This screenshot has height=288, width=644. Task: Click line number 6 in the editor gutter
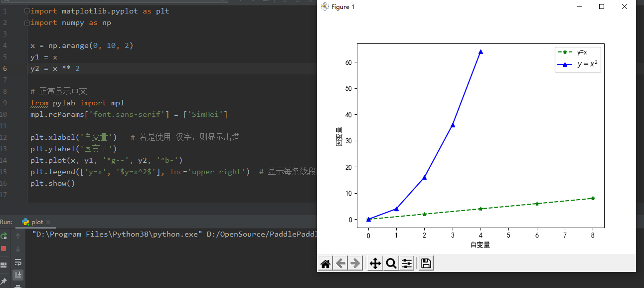(4, 68)
